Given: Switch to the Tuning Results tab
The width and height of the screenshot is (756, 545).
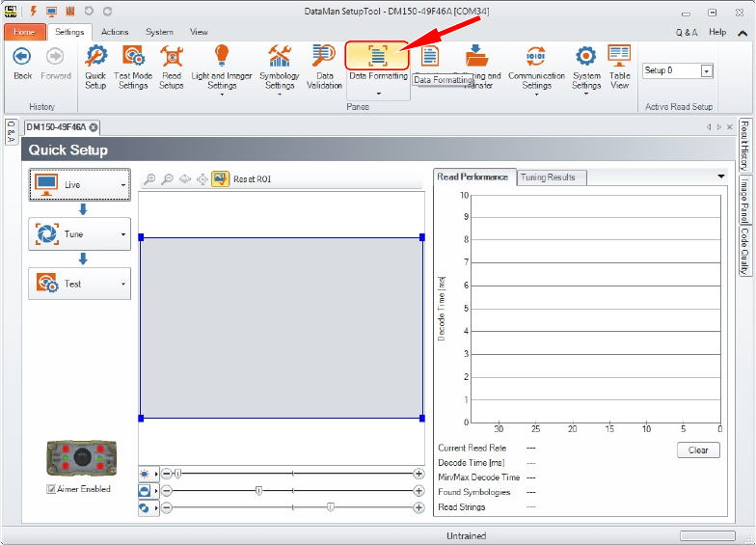Looking at the screenshot, I should (x=548, y=177).
